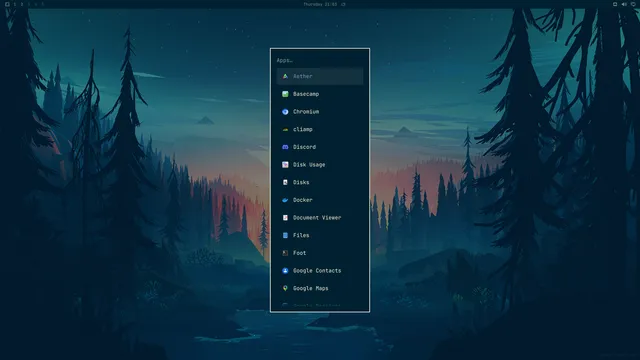The height and width of the screenshot is (360, 640).
Task: Launch Discord via its logo icon
Action: coord(285,147)
